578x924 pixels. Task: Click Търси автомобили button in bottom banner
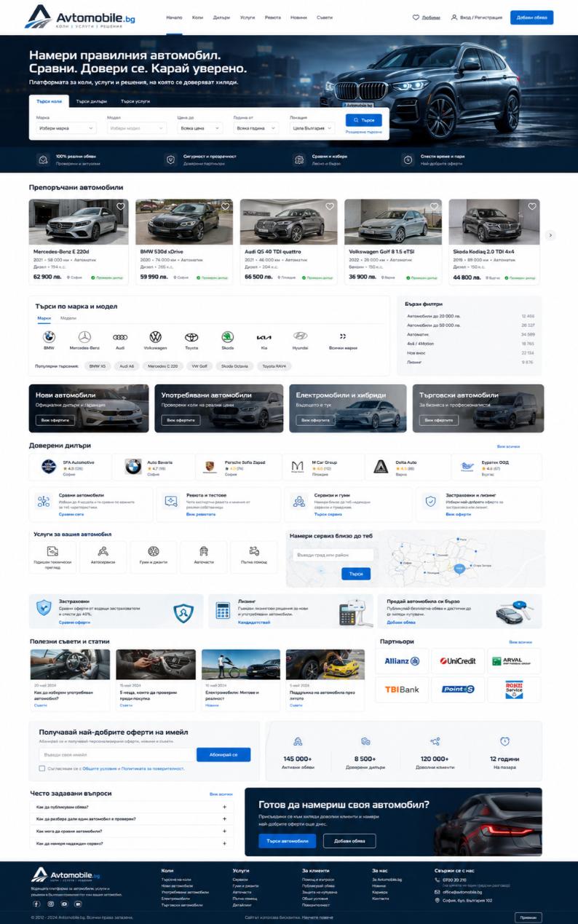click(288, 841)
